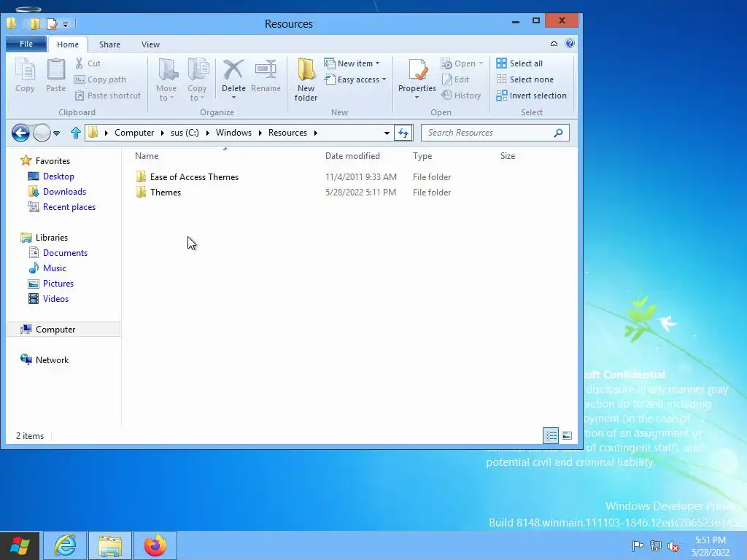Switch to Large icons view in status bar
The image size is (747, 560).
[566, 435]
